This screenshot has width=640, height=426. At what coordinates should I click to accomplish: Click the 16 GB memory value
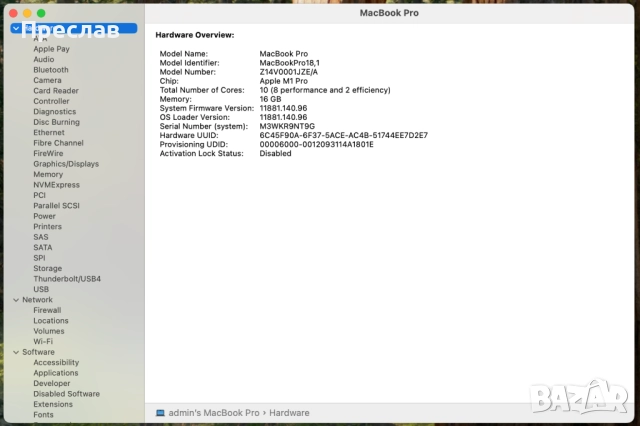271,99
